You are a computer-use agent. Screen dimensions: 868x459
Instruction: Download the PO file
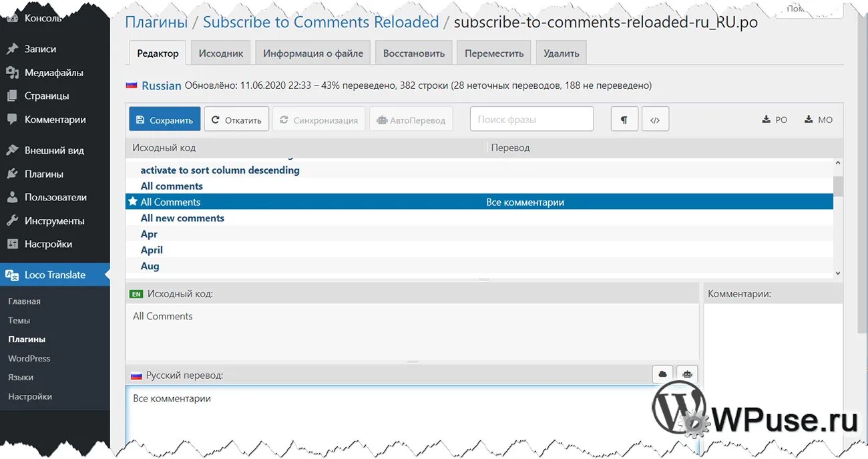point(775,120)
